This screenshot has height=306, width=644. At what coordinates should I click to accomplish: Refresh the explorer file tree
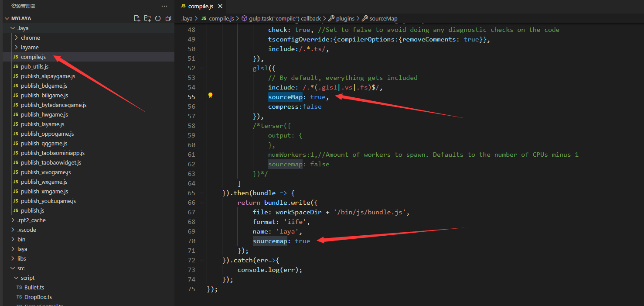pos(158,18)
